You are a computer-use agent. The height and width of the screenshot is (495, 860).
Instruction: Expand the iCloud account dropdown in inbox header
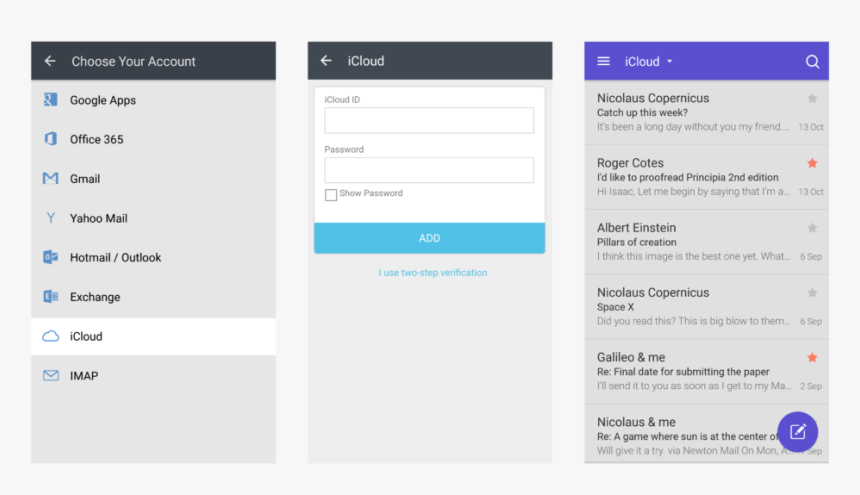tap(670, 61)
